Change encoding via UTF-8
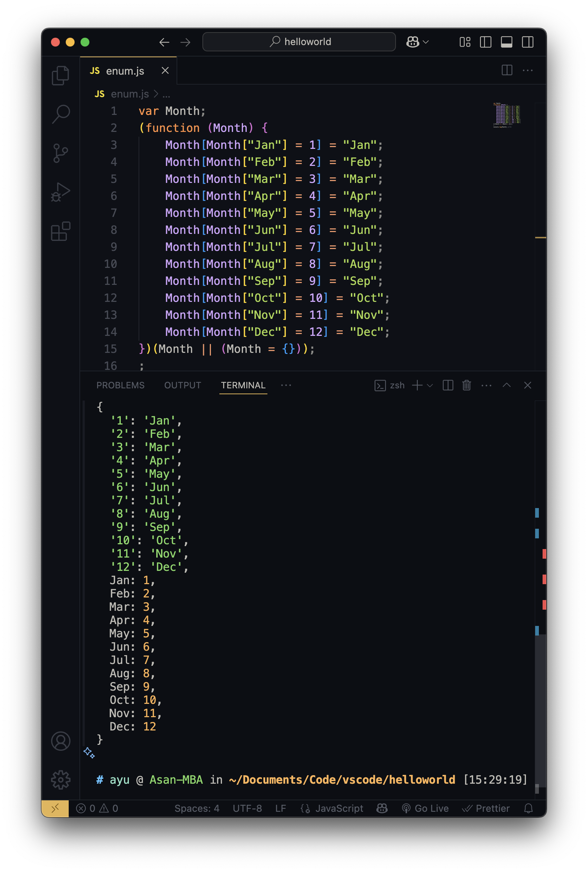588x872 pixels. coord(247,808)
